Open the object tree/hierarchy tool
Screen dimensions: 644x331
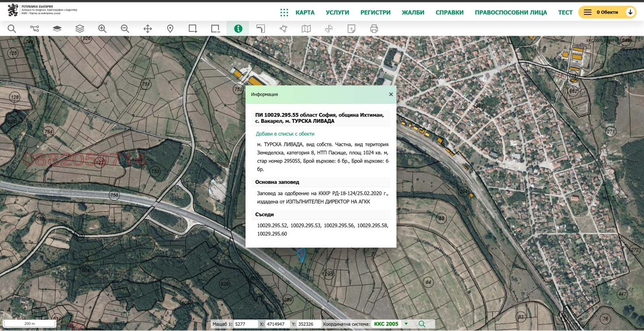35,29
